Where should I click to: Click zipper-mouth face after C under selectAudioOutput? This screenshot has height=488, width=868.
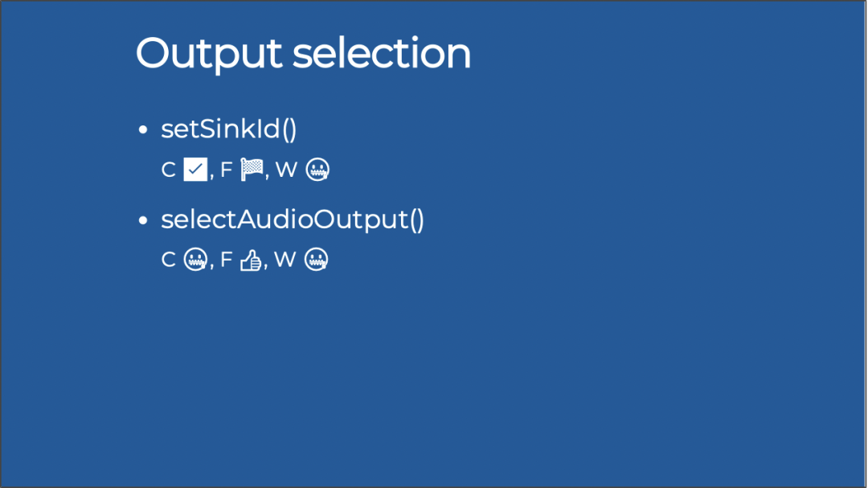click(195, 260)
